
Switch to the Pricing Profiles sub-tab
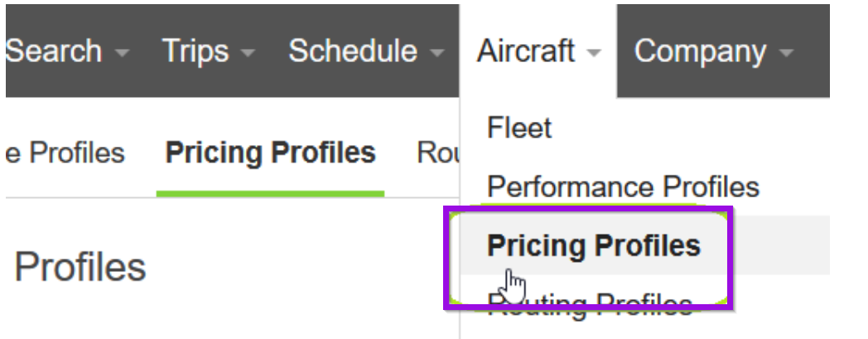click(x=271, y=153)
